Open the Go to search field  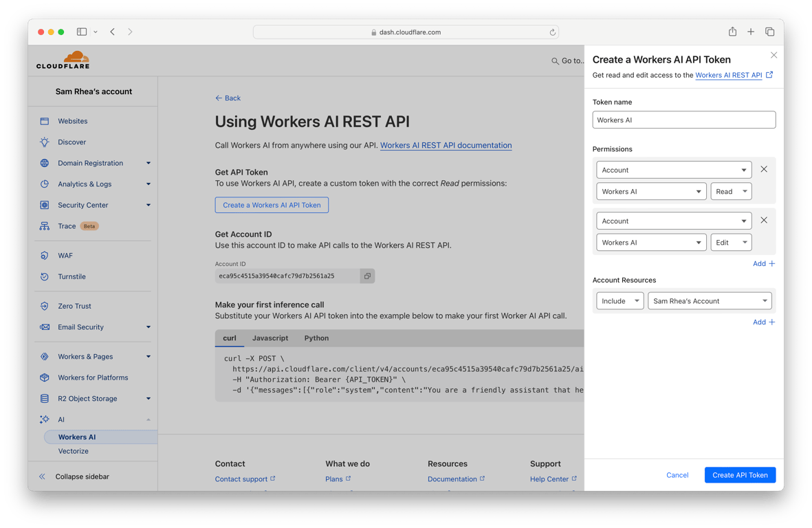(569, 60)
